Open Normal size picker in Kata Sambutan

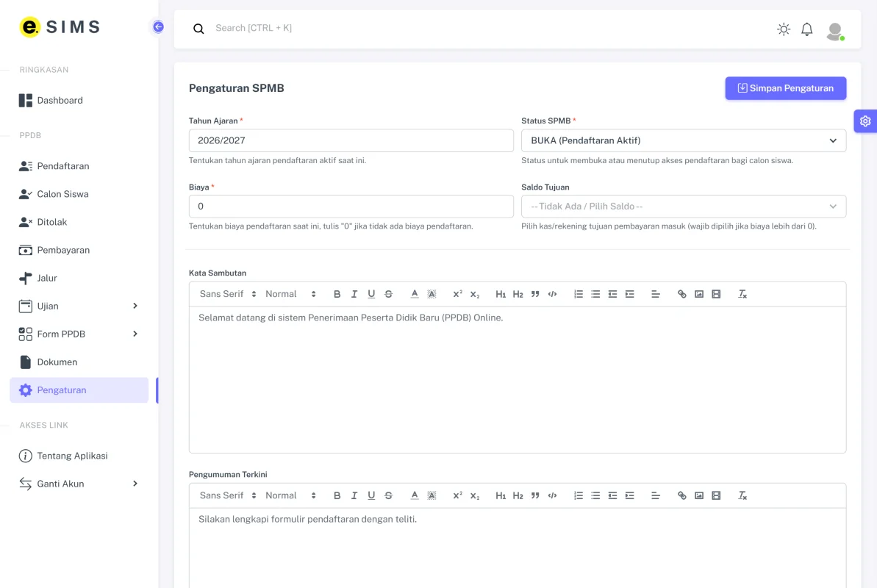click(x=291, y=294)
